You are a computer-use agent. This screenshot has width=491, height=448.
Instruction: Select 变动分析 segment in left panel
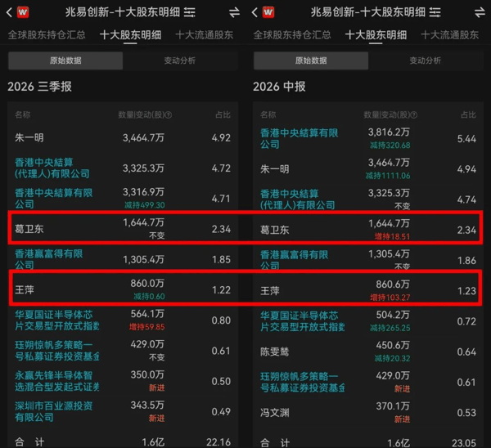[x=180, y=60]
